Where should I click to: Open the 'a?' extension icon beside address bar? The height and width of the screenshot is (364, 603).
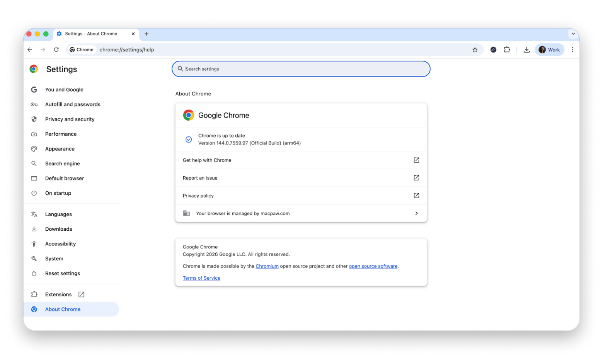coord(493,49)
